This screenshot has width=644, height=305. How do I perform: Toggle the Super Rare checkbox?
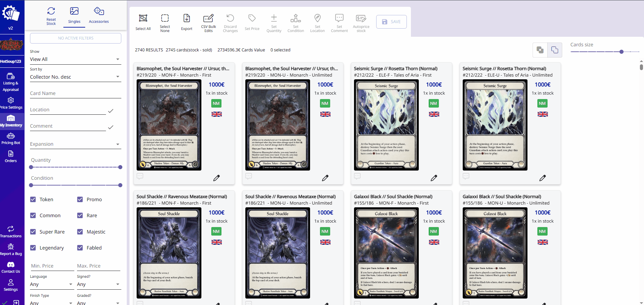point(33,232)
